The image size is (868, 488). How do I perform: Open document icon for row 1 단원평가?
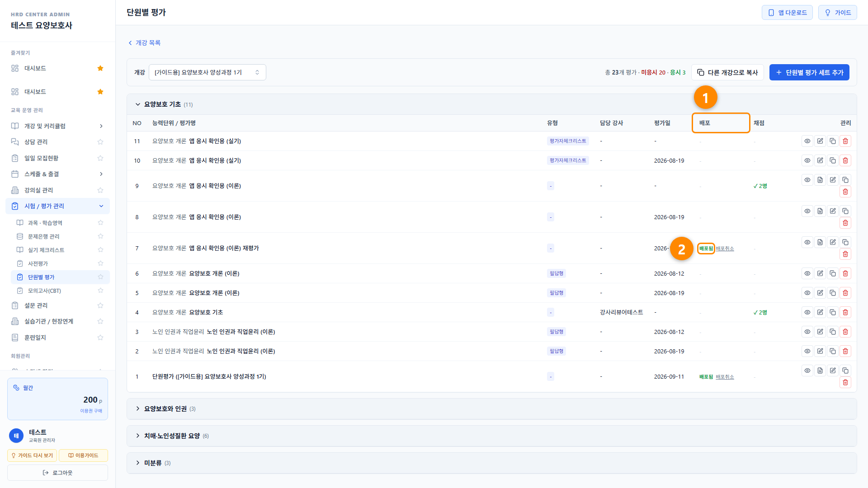tap(820, 371)
